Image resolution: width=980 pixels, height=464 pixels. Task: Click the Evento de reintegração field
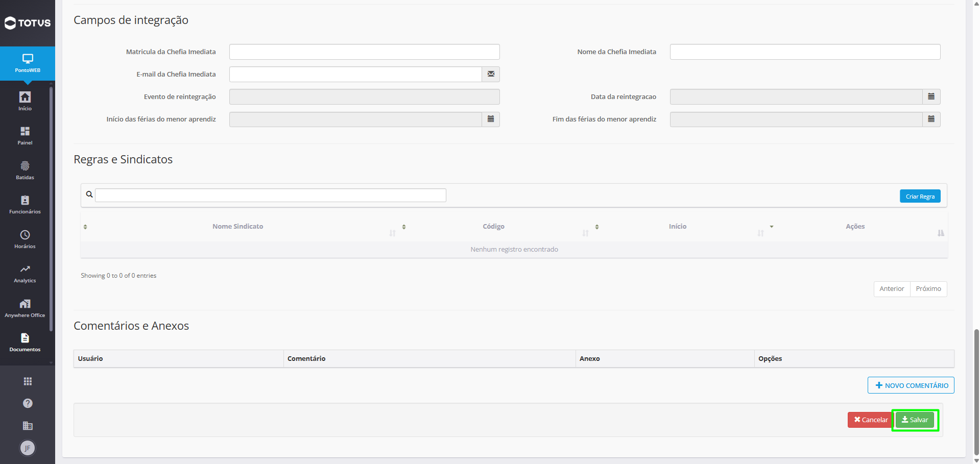(x=365, y=96)
